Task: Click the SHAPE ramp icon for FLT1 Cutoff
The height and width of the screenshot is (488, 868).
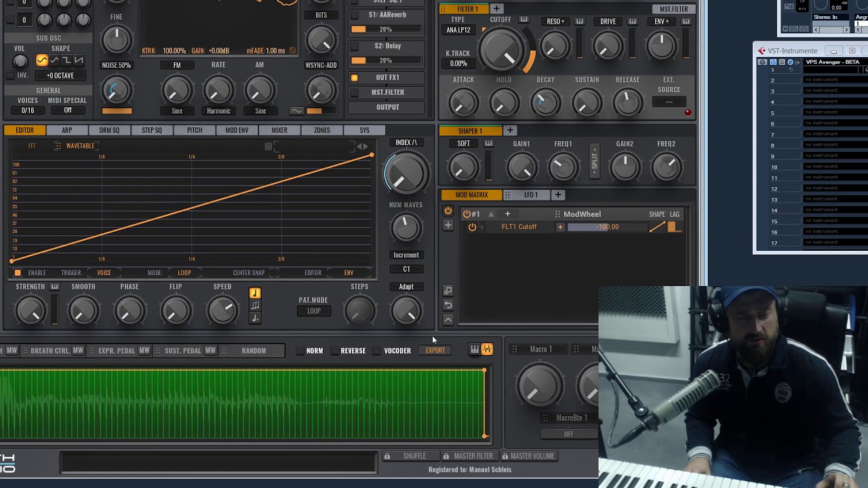Action: pos(657,228)
